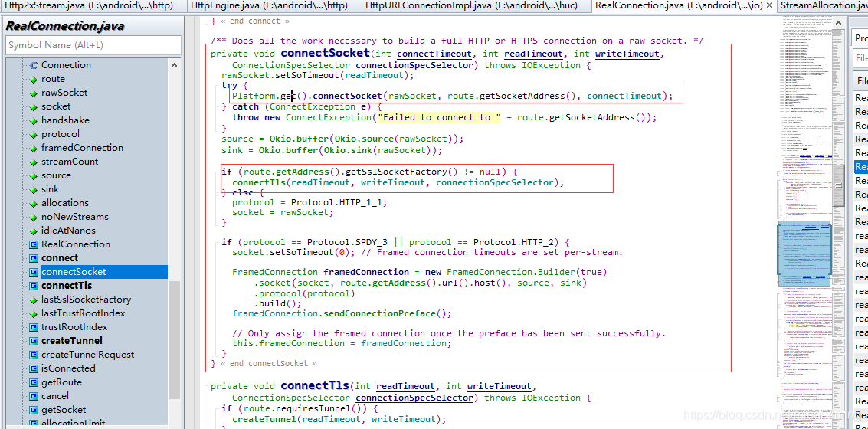This screenshot has width=868, height=429.
Task: Click the green icon beside route
Action: (x=33, y=79)
